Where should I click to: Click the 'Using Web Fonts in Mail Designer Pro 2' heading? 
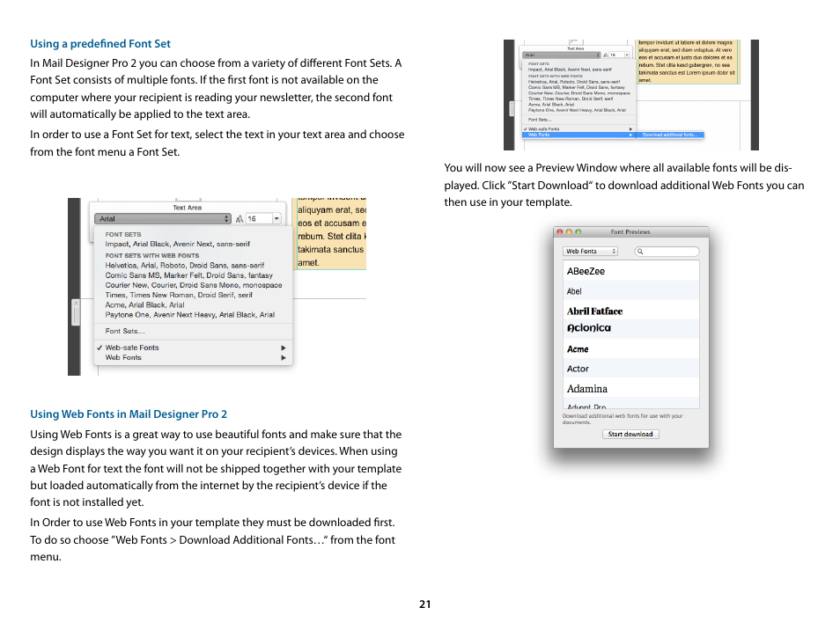[x=129, y=414]
